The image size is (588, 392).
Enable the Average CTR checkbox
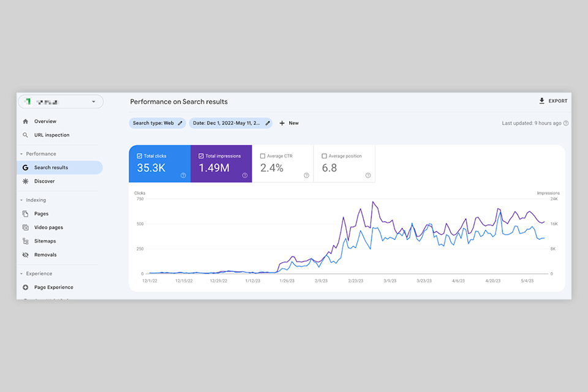[263, 156]
